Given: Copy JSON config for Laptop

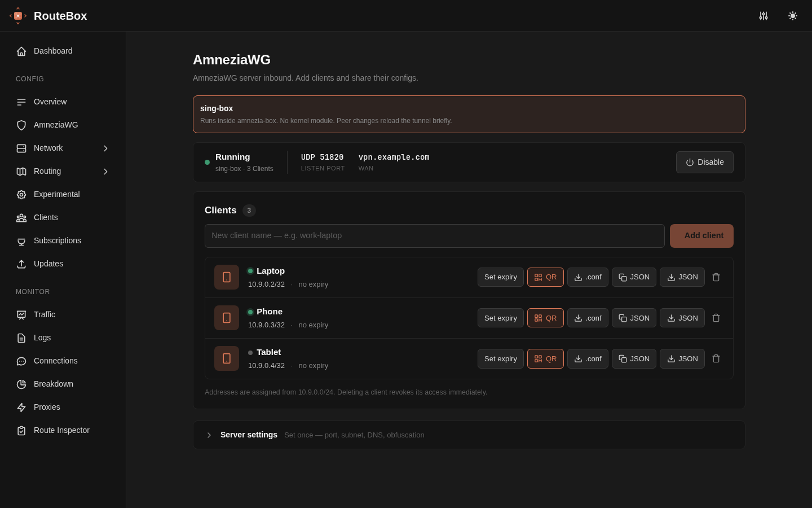Looking at the screenshot, I should (x=634, y=277).
